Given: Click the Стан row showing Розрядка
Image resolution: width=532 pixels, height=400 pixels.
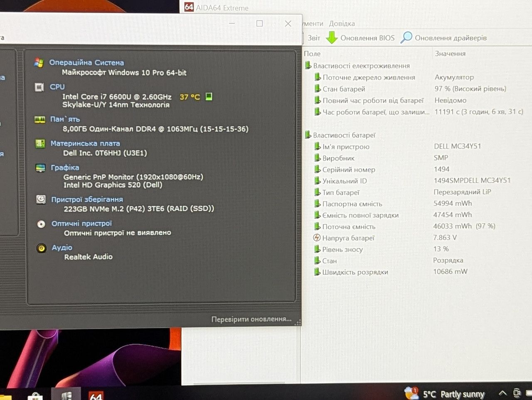Looking at the screenshot, I should 417,261.
